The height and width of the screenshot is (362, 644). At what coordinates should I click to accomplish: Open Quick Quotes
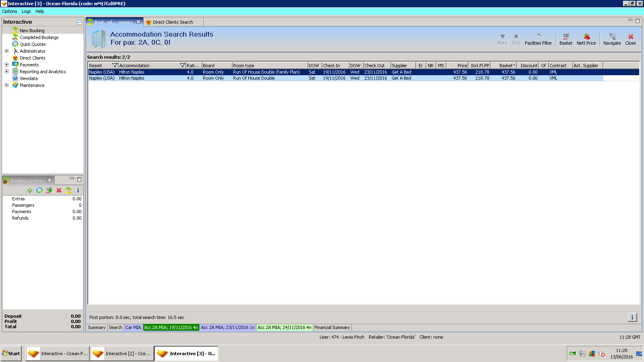point(33,44)
